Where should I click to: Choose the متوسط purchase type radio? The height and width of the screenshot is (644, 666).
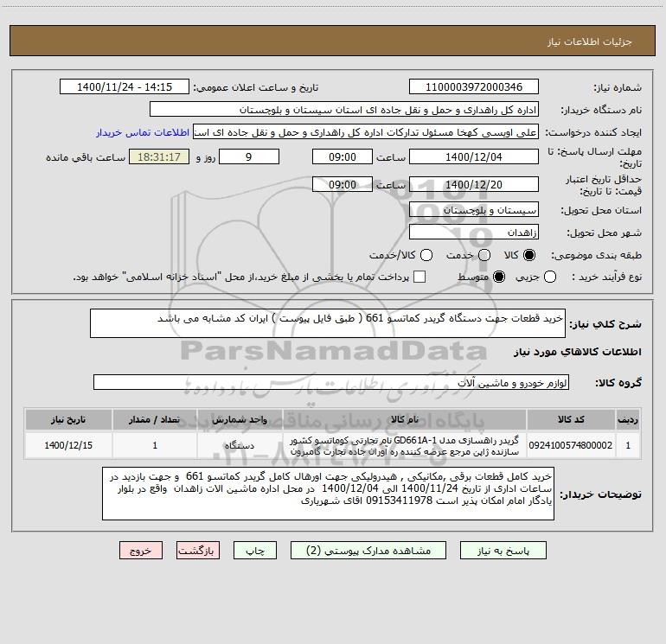[x=499, y=277]
